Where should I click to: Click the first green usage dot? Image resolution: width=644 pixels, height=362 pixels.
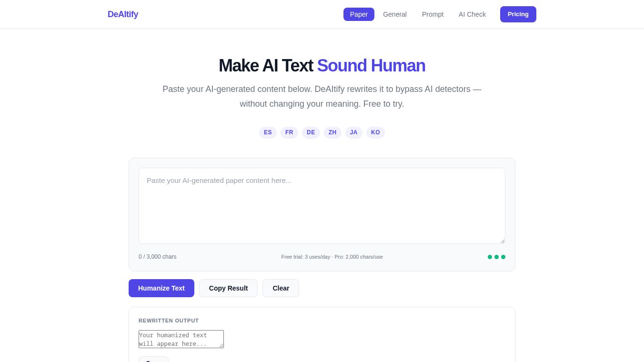pos(490,257)
